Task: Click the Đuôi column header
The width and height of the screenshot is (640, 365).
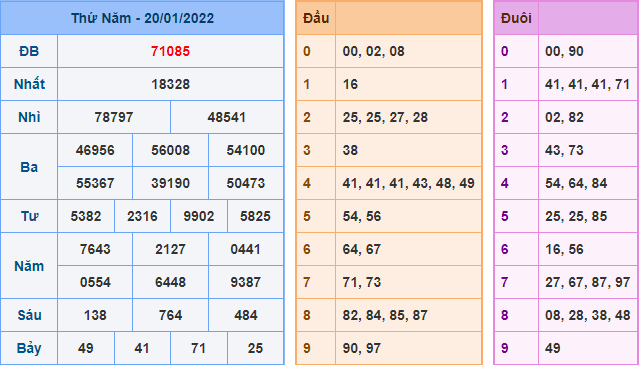Action: 516,18
